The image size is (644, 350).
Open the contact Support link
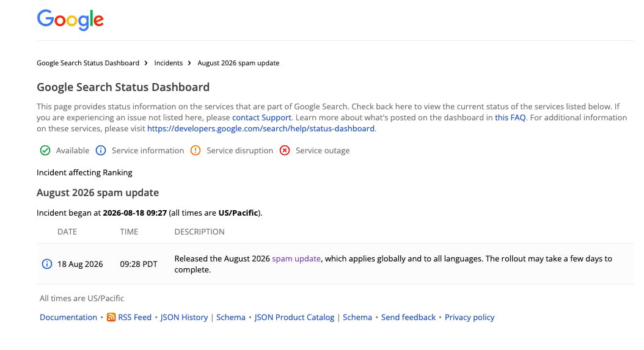pyautogui.click(x=262, y=117)
